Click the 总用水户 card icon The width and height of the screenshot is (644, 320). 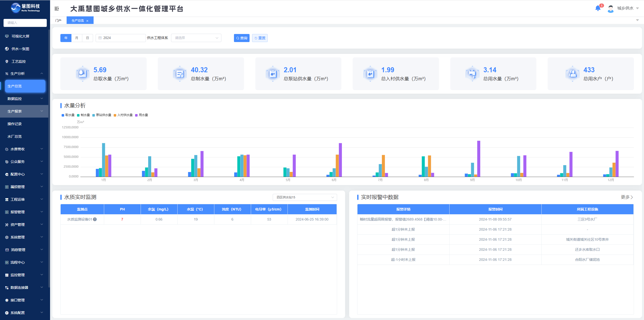573,74
